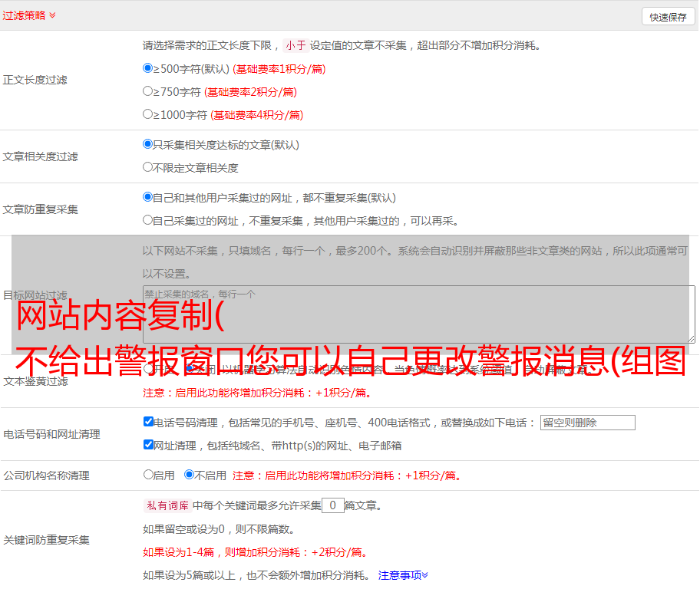
Task: Select 启用 for 公司机构名称清理
Action: pyautogui.click(x=148, y=475)
